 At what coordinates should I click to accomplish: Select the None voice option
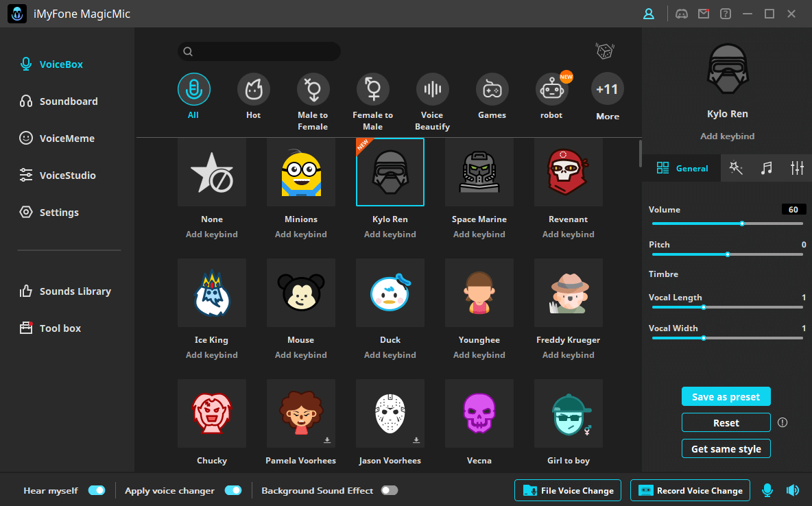coord(212,172)
